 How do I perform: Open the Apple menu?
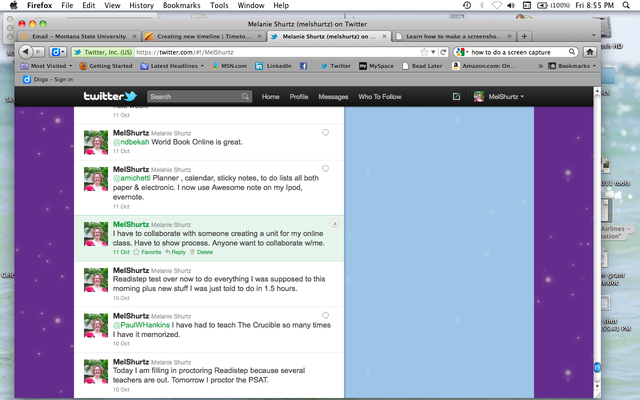13,5
